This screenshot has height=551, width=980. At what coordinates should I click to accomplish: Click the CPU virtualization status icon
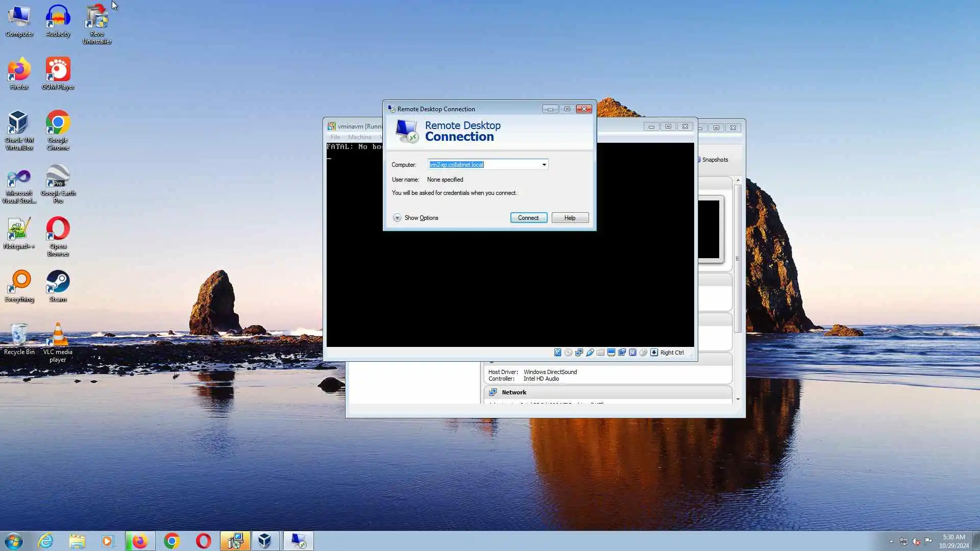coord(632,353)
